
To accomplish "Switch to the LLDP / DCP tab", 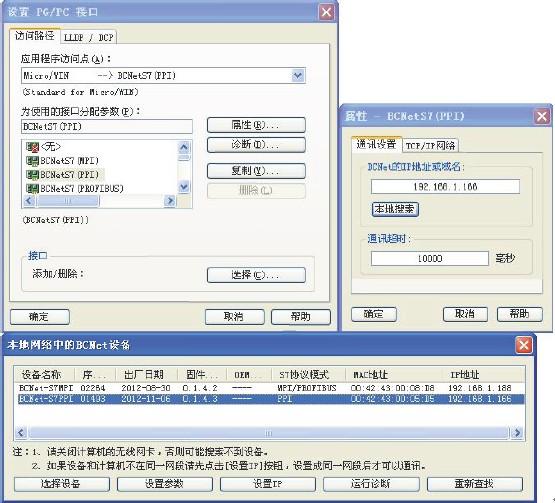I will pyautogui.click(x=88, y=37).
